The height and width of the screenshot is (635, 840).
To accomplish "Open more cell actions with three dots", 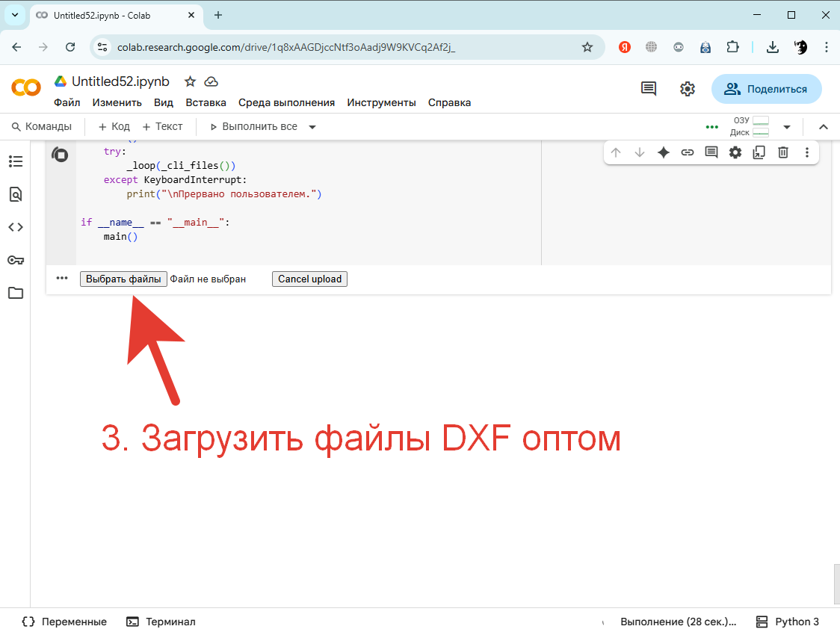I will point(806,152).
